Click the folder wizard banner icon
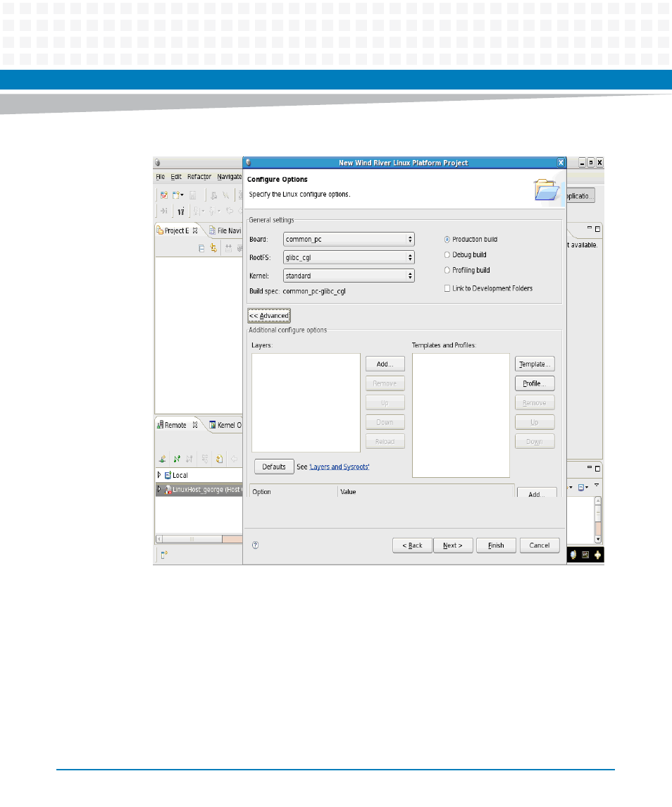Screen dimensions: 672x807 pos(546,190)
